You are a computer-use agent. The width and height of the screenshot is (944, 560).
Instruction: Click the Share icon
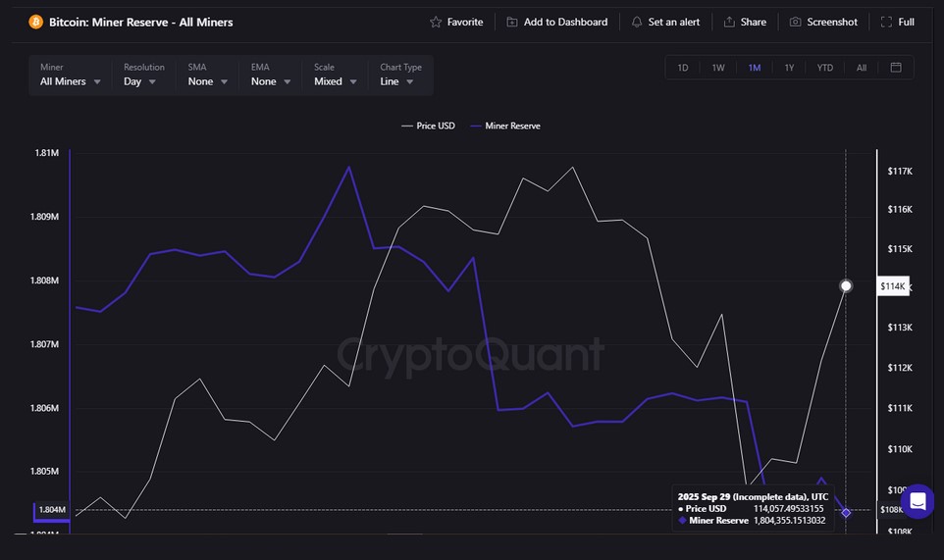pos(729,22)
